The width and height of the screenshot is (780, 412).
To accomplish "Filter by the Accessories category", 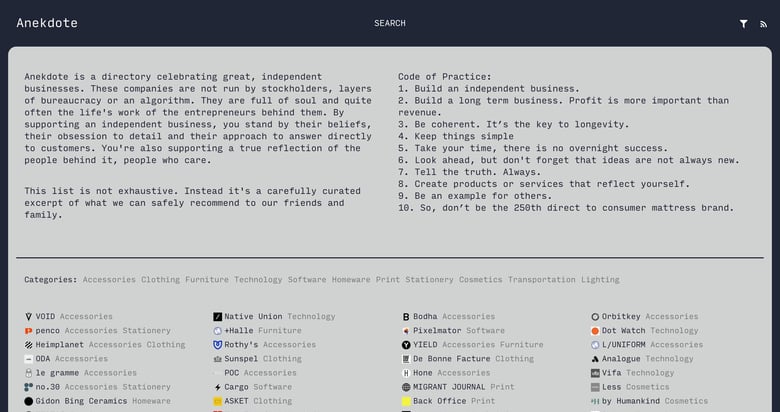I will click(x=109, y=280).
